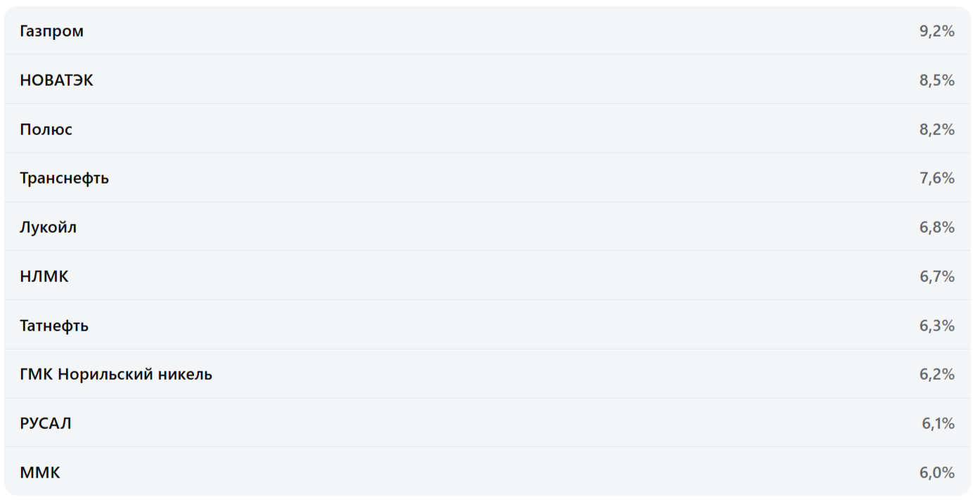
Task: Select the НОВАТЭК row
Action: tap(56, 80)
